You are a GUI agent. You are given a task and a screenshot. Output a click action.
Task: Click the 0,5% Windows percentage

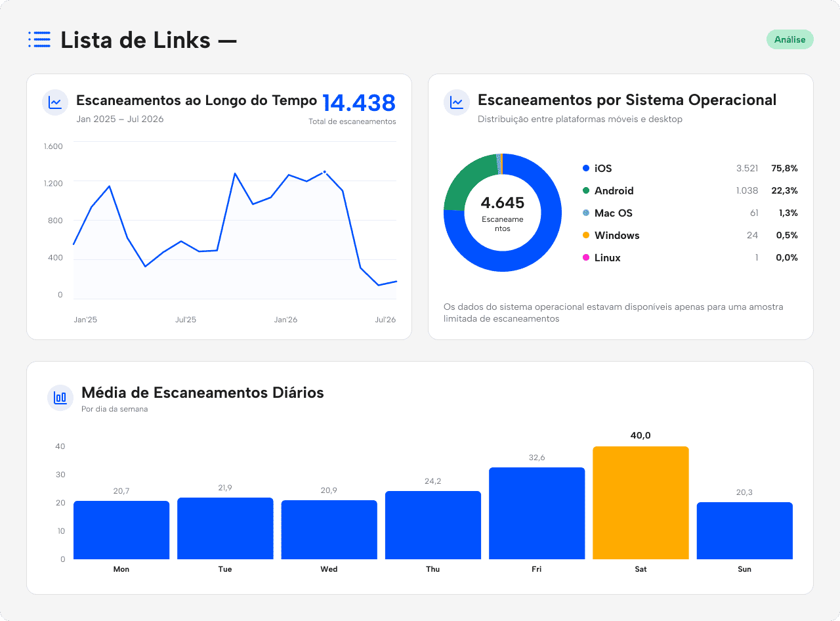coord(787,236)
